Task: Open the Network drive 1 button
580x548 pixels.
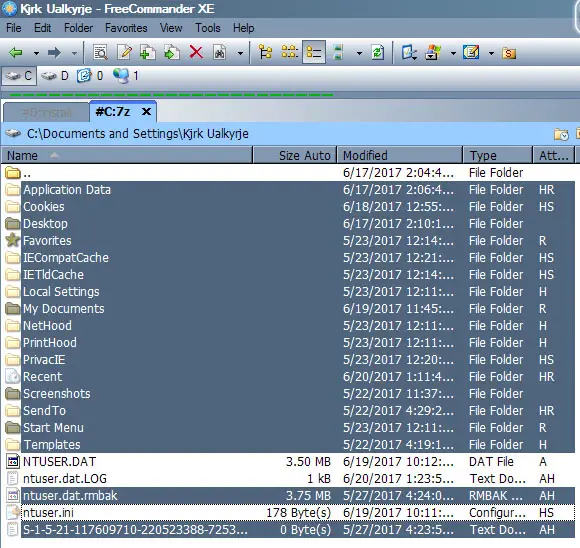Action: 126,76
